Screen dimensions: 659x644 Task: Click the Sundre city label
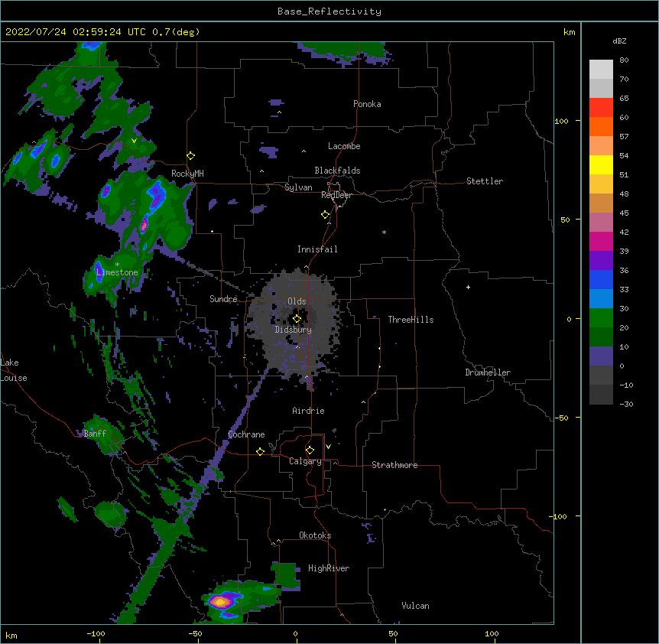[223, 299]
